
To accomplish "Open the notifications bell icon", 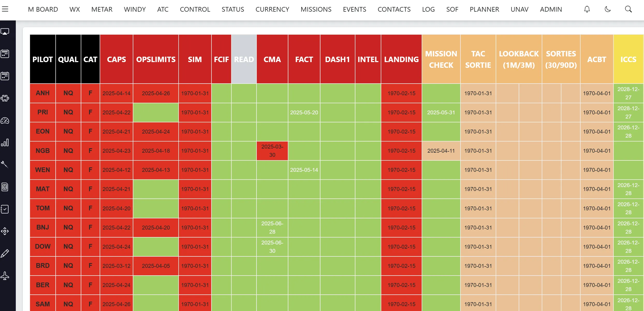I will pyautogui.click(x=587, y=9).
